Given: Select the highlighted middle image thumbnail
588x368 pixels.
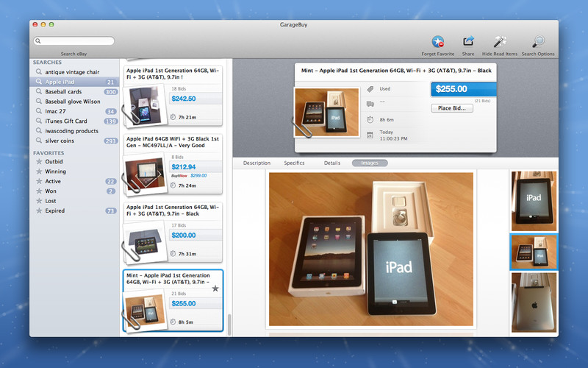Looking at the screenshot, I should pyautogui.click(x=534, y=252).
